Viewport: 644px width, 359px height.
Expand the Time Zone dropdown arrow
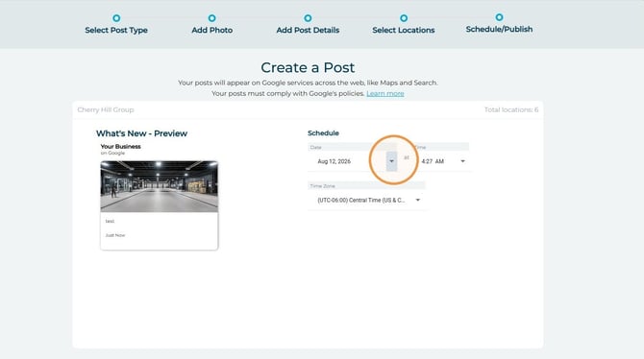coord(418,201)
